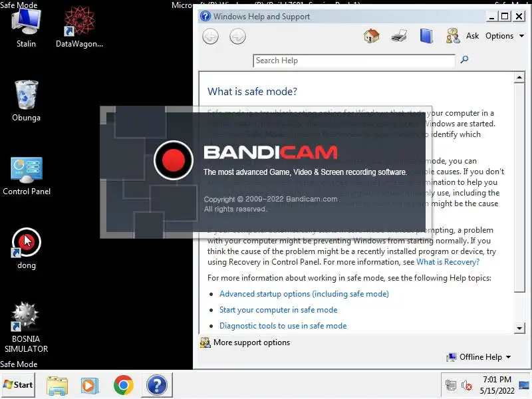Open Start your computer in safe mode link
Screen dimensions: 532x399
click(x=278, y=310)
